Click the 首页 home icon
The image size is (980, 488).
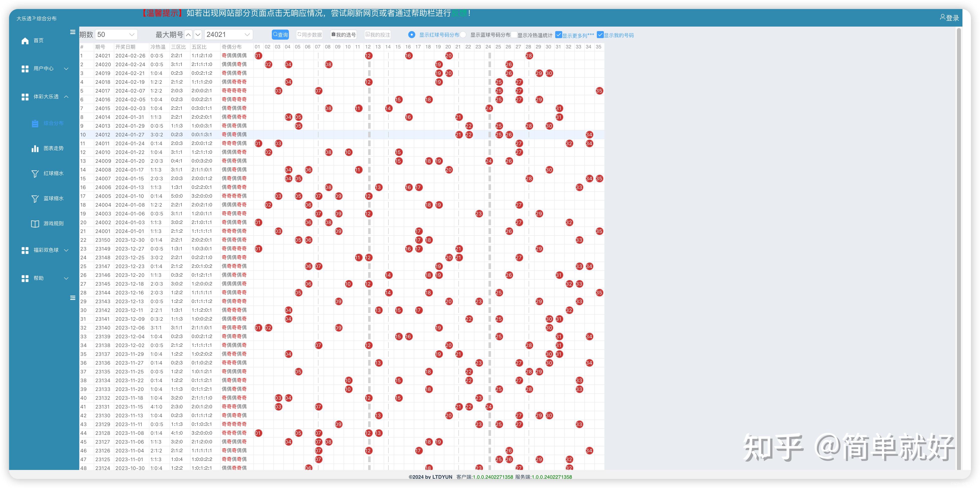25,41
